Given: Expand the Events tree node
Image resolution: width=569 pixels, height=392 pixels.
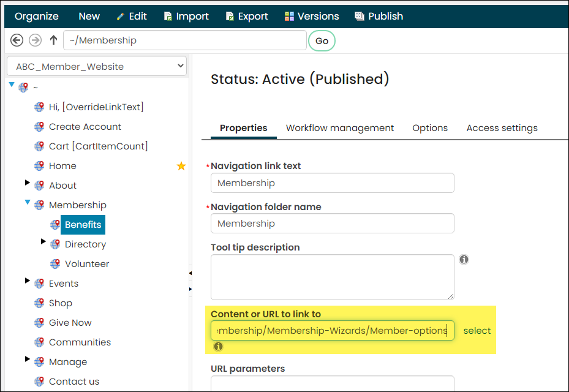Looking at the screenshot, I should click(27, 280).
